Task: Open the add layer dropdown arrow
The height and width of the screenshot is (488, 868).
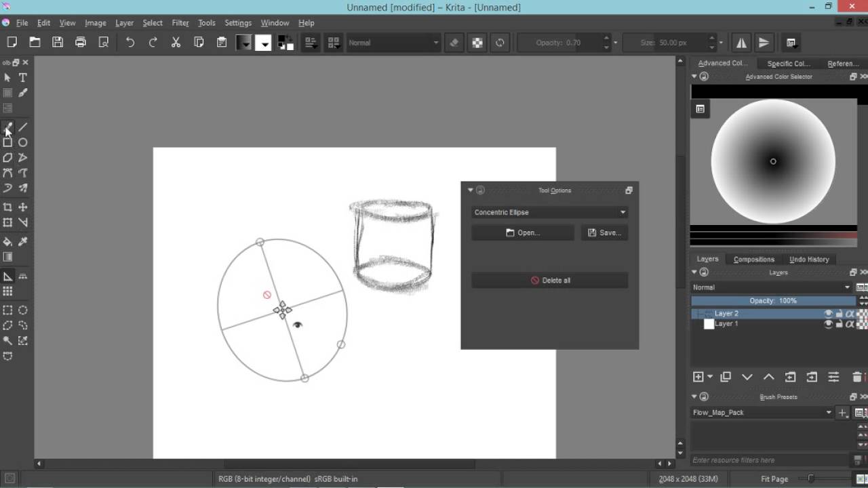Action: (x=710, y=377)
